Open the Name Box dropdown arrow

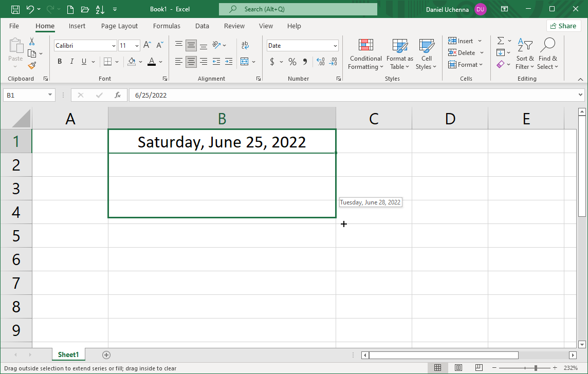coord(50,95)
